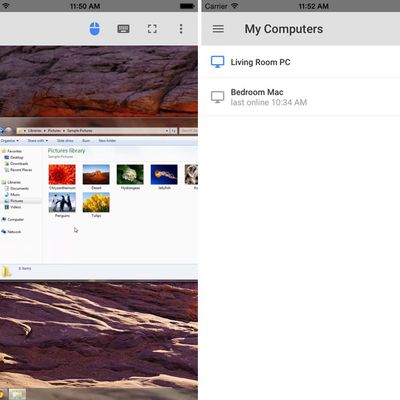Click the address bar refresh button

pyautogui.click(x=173, y=131)
